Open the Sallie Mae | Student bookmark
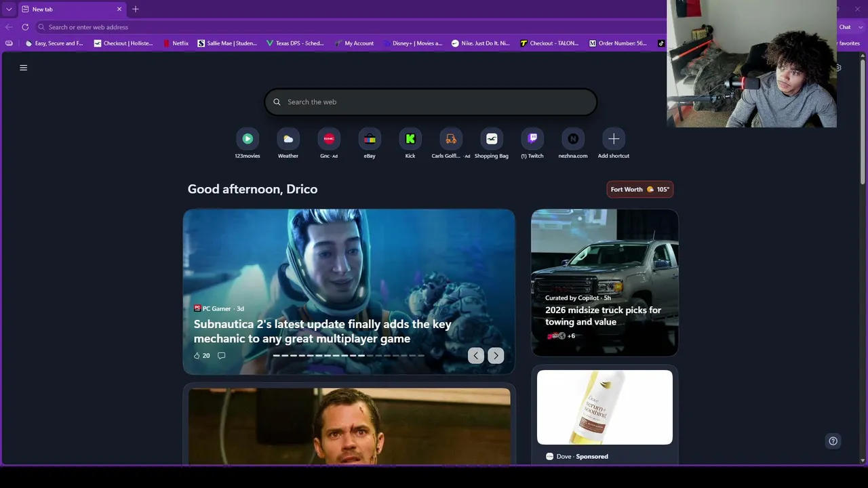 (x=227, y=43)
